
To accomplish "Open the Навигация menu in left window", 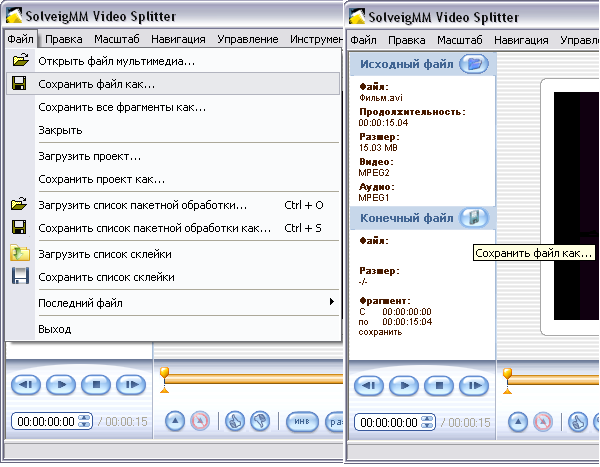I will point(178,39).
